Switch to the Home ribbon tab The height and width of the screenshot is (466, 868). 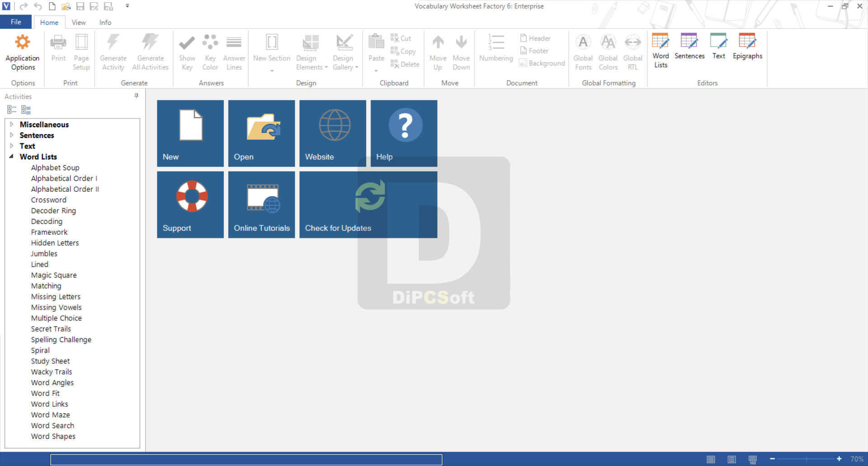49,22
